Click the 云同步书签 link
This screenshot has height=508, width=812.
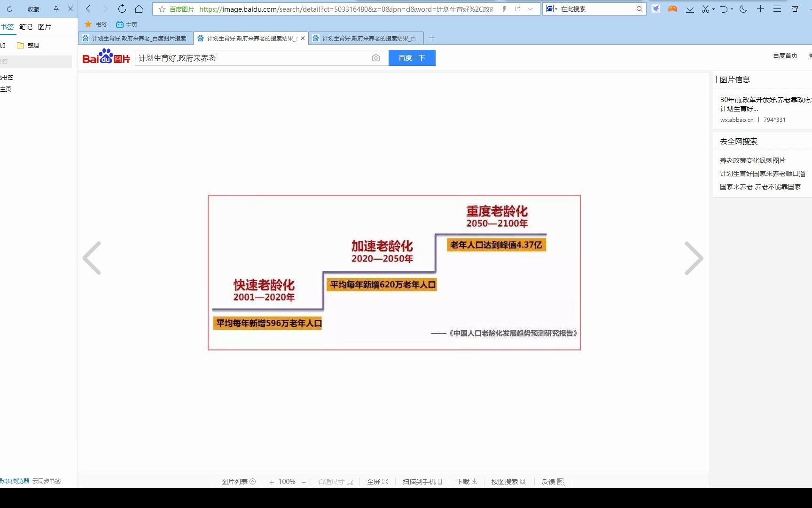pos(47,481)
